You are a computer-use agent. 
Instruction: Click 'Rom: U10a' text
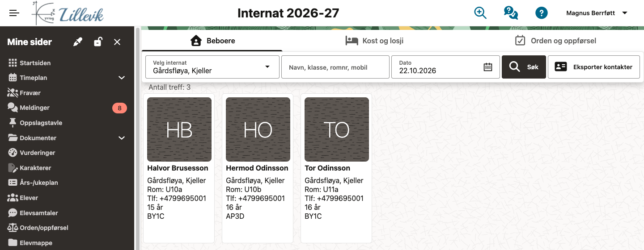click(x=165, y=190)
